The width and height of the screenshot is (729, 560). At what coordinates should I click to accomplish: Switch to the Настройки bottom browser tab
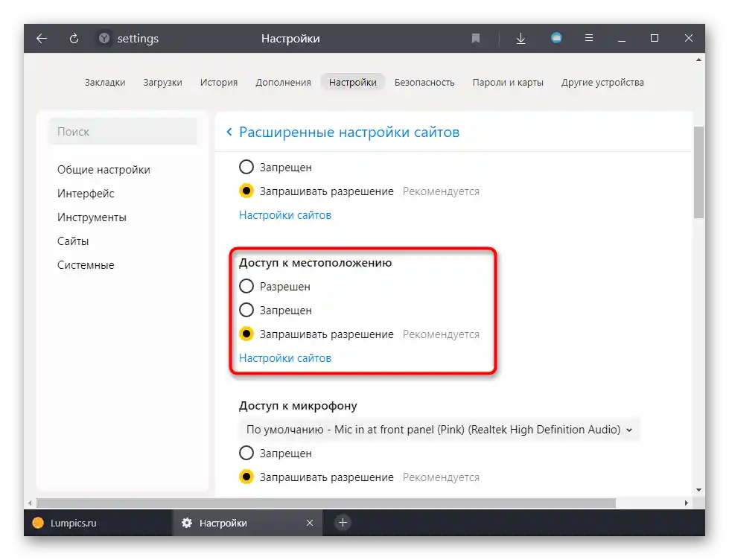coord(247,523)
